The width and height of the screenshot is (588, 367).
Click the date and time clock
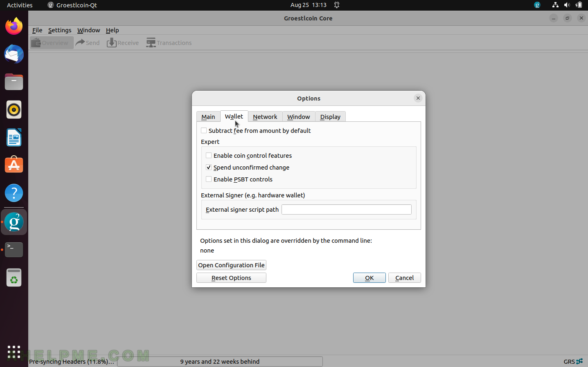click(x=309, y=5)
